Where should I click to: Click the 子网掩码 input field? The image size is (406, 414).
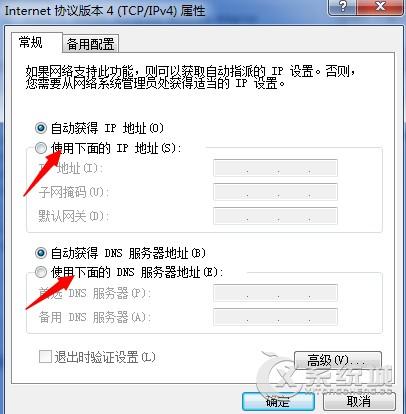point(275,192)
